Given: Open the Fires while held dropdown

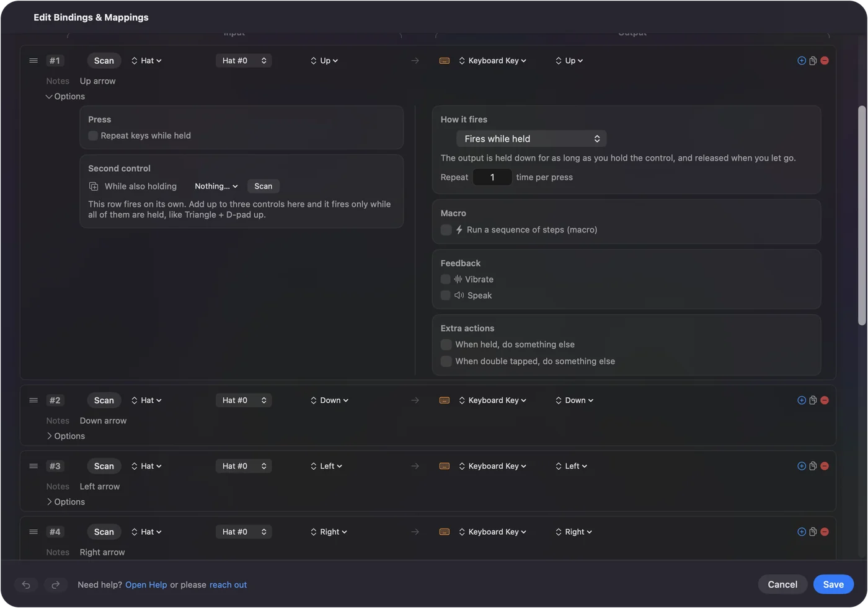Looking at the screenshot, I should 531,139.
